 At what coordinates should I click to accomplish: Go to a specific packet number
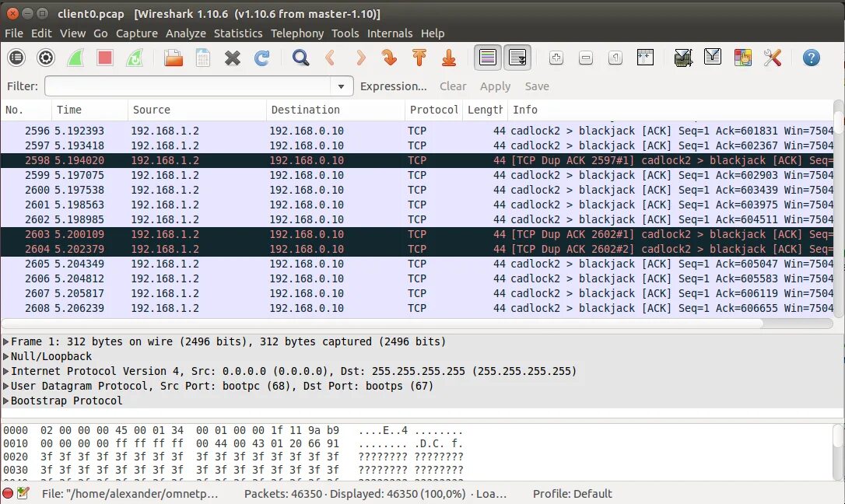[x=390, y=58]
